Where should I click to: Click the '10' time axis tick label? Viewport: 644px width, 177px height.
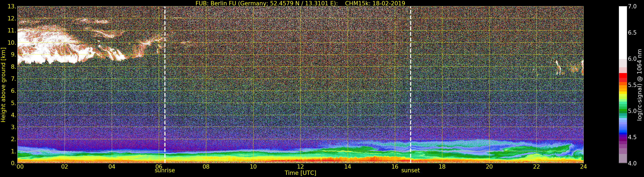[253, 167]
